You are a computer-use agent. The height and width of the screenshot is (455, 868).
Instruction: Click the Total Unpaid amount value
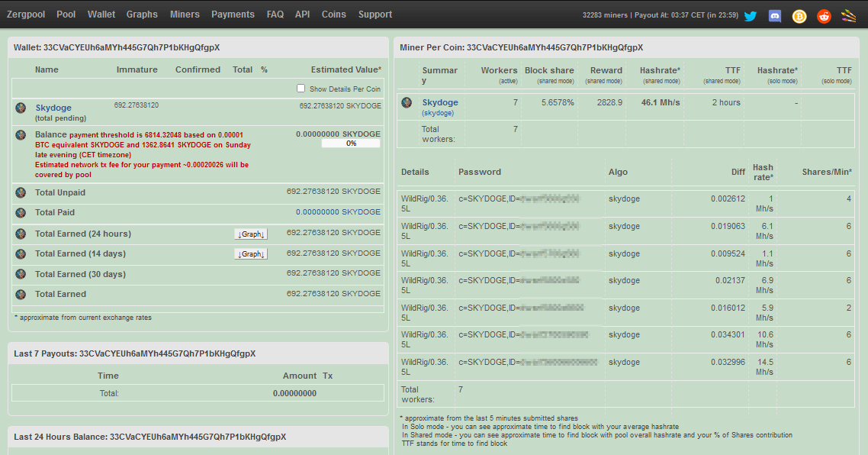(x=333, y=191)
